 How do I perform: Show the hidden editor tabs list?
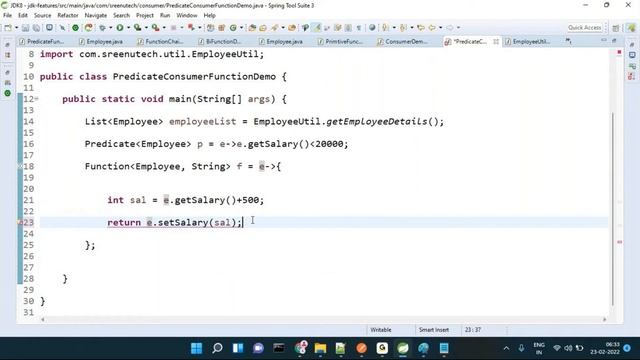click(568, 41)
